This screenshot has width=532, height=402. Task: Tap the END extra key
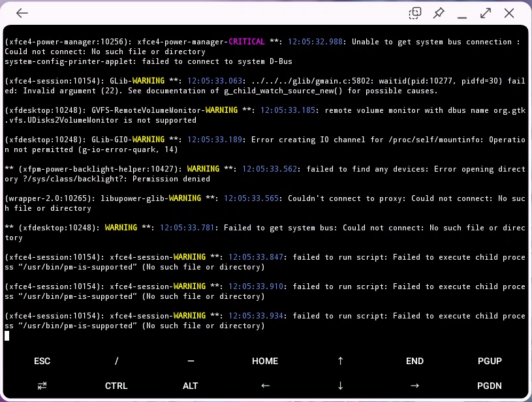click(415, 361)
